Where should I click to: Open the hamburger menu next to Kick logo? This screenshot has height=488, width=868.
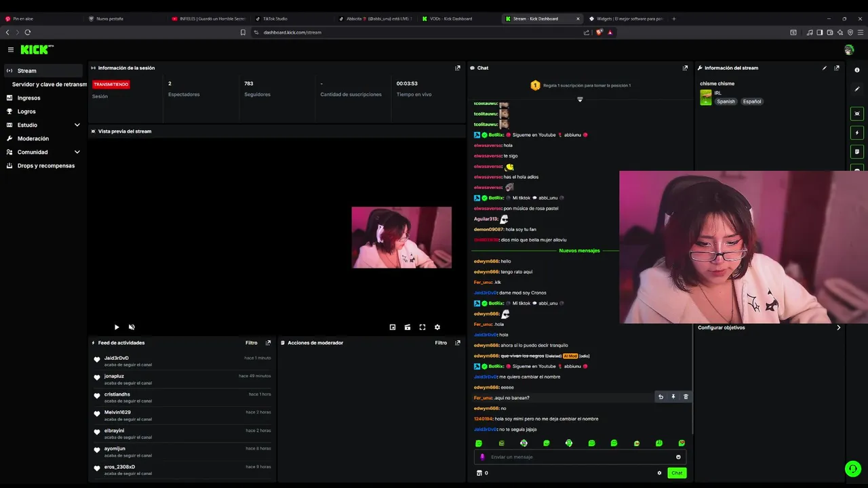point(11,49)
